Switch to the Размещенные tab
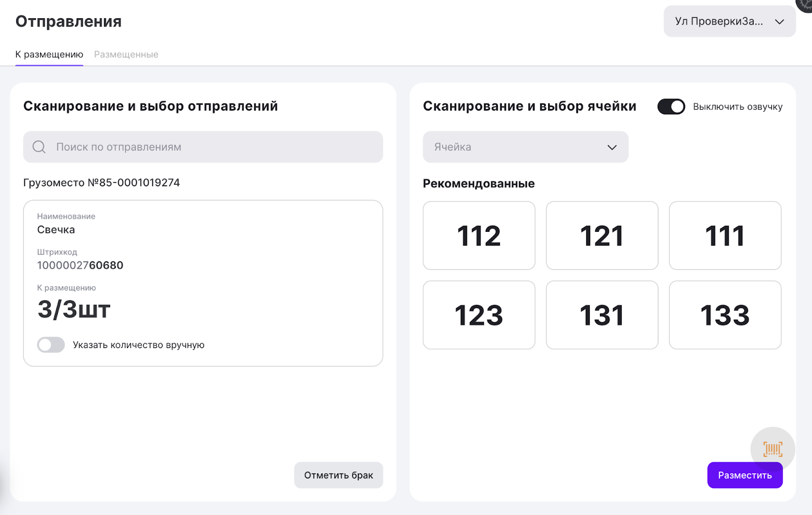This screenshot has width=812, height=515. click(x=126, y=54)
